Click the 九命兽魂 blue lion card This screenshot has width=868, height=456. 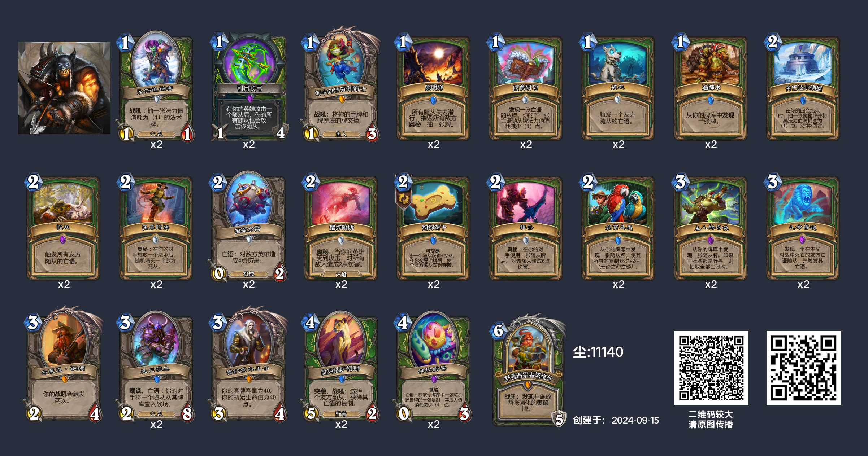(x=803, y=228)
